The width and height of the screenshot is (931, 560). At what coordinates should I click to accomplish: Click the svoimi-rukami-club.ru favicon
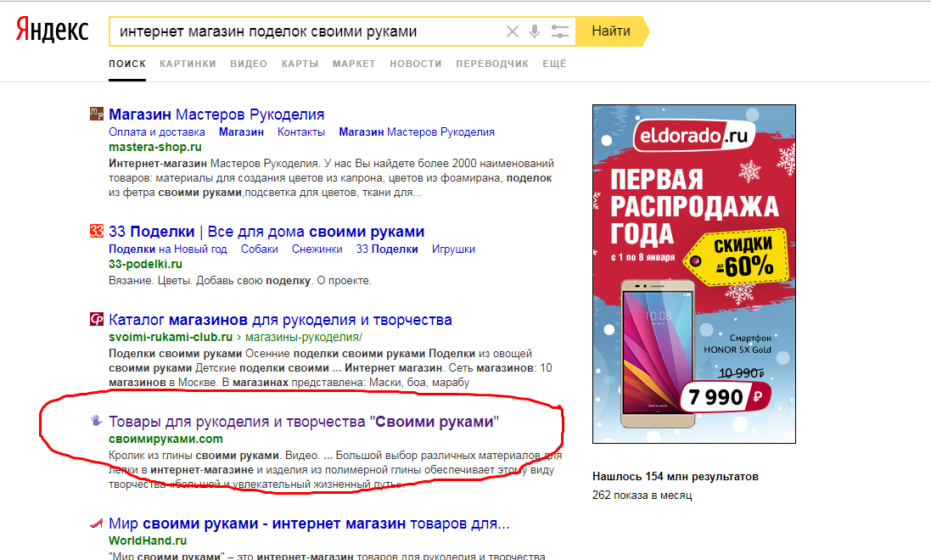click(x=96, y=319)
